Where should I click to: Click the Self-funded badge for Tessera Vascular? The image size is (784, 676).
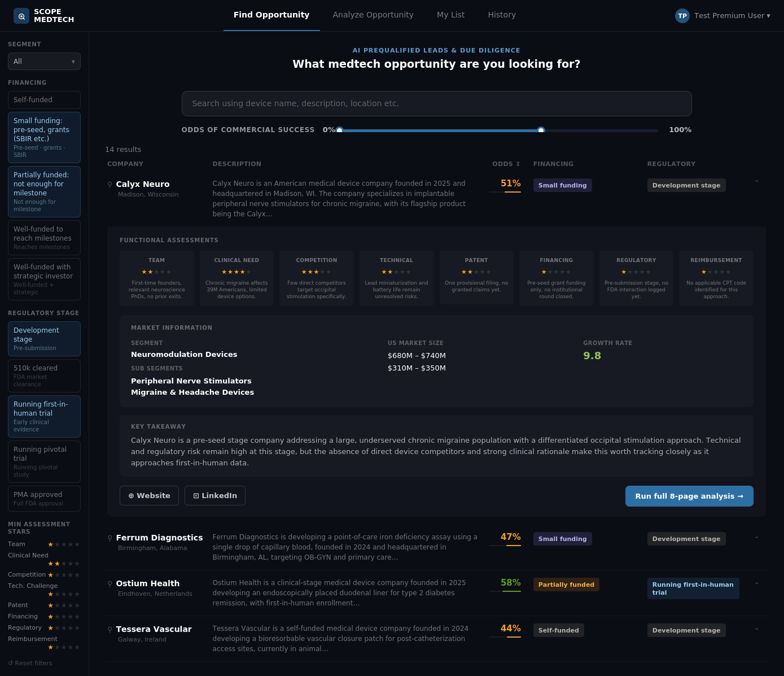point(558,630)
